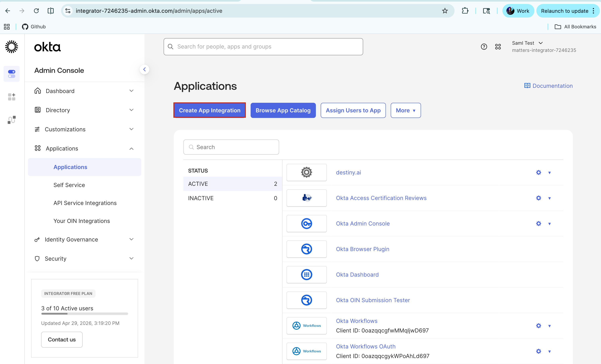Open Okta Access Certification Reviews app
The image size is (601, 364).
point(381,198)
